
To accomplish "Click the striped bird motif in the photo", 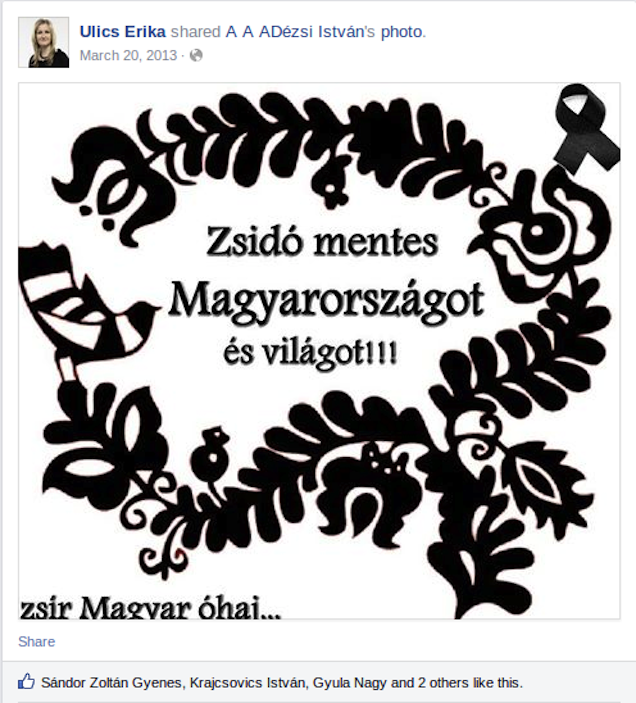I will pos(84,307).
